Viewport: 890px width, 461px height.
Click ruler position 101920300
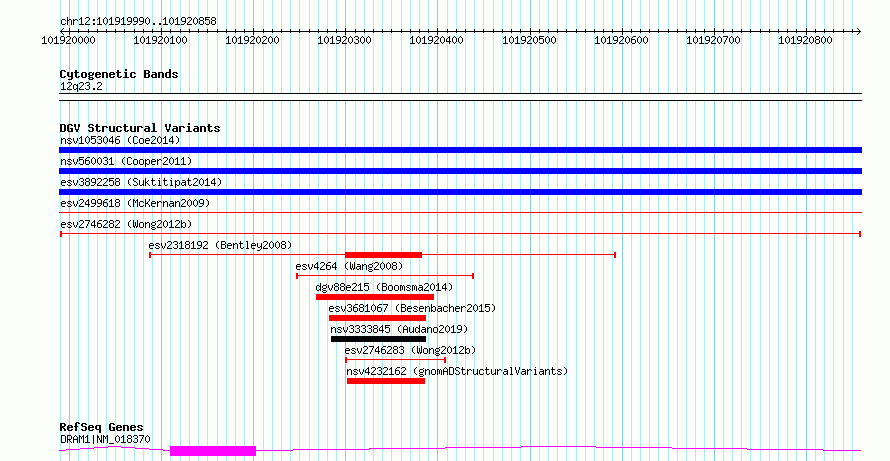coord(345,40)
